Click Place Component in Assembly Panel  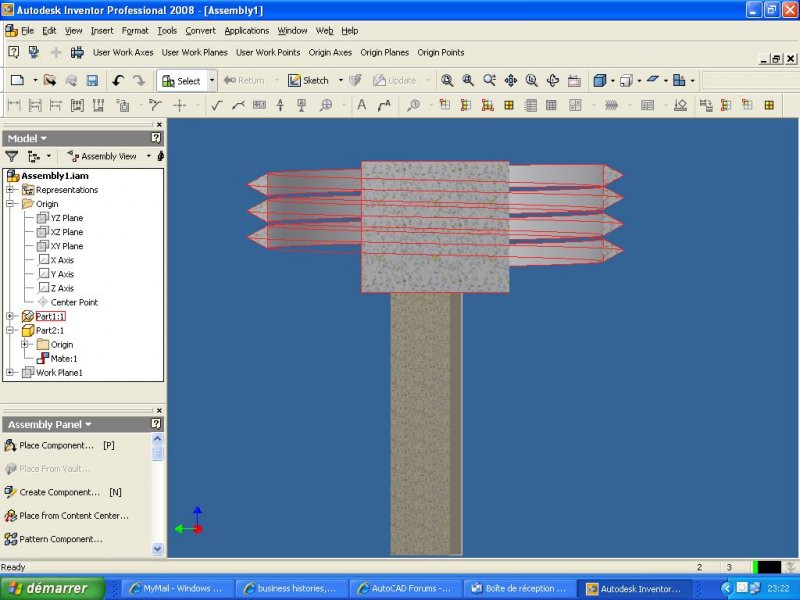[56, 445]
